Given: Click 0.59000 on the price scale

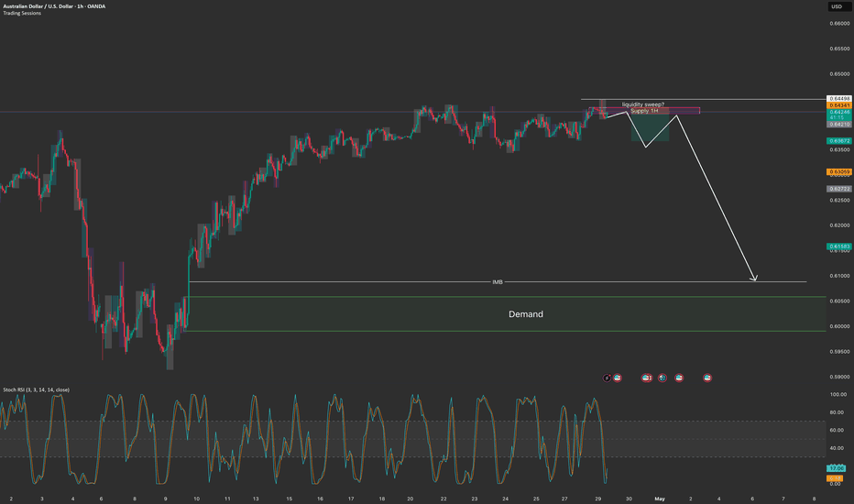Looking at the screenshot, I should coord(839,377).
